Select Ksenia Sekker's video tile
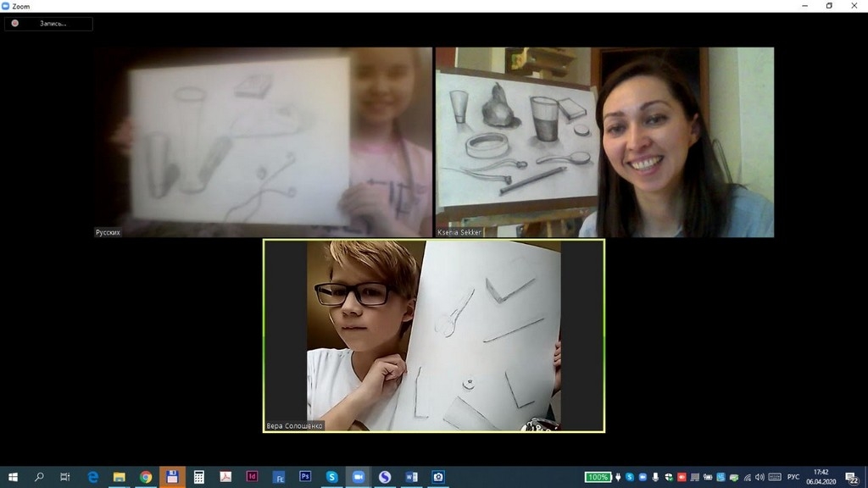The image size is (868, 488). pyautogui.click(x=604, y=142)
